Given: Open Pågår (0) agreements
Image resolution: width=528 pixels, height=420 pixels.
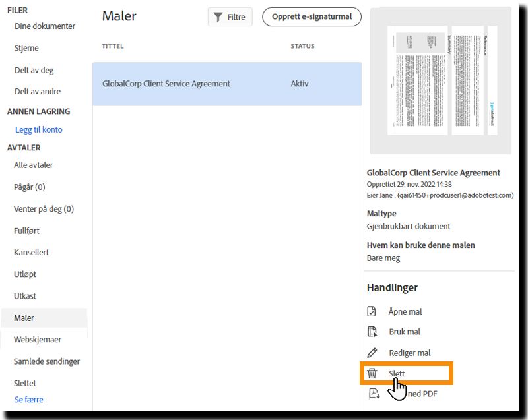Looking at the screenshot, I should click(30, 187).
